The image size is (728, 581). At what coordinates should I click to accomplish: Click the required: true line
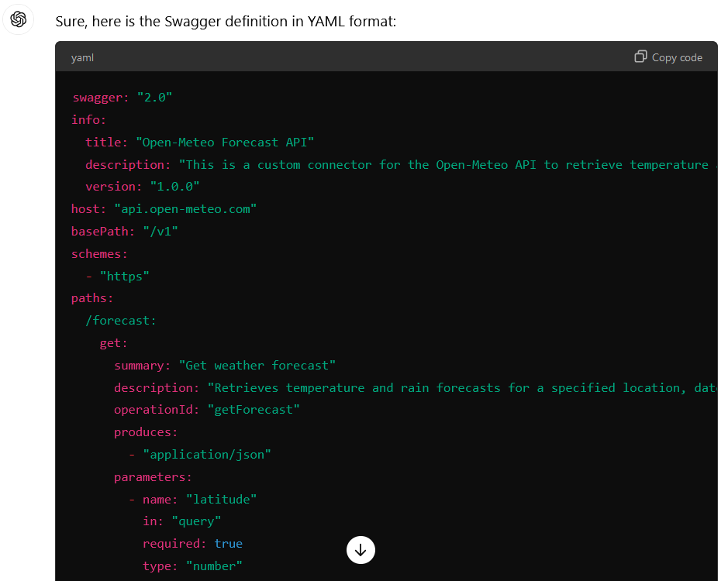click(x=193, y=543)
